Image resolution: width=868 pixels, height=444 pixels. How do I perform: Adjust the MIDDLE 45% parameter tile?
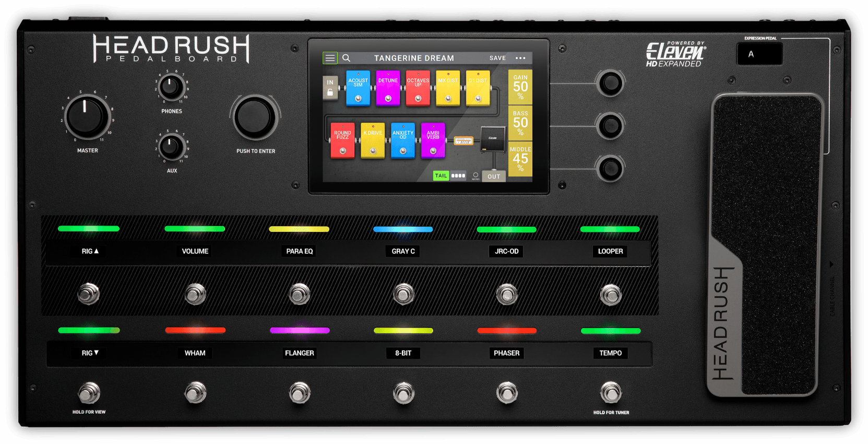[x=520, y=159]
